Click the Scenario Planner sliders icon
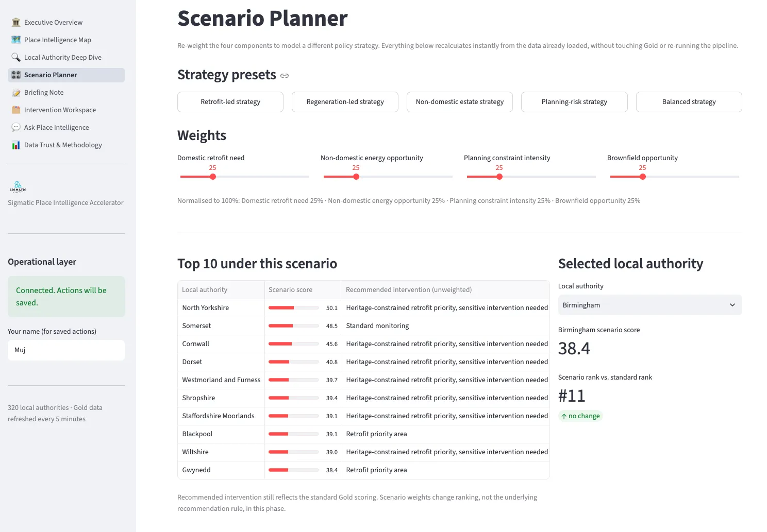 16,75
